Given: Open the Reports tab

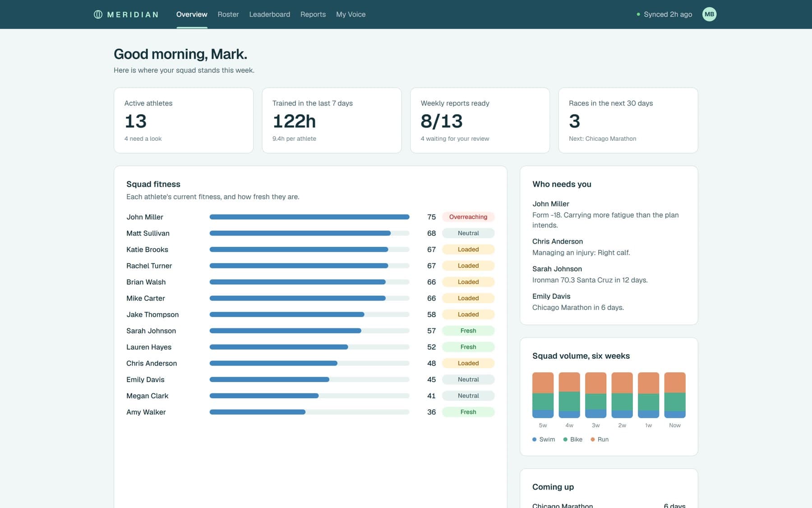Looking at the screenshot, I should (313, 14).
